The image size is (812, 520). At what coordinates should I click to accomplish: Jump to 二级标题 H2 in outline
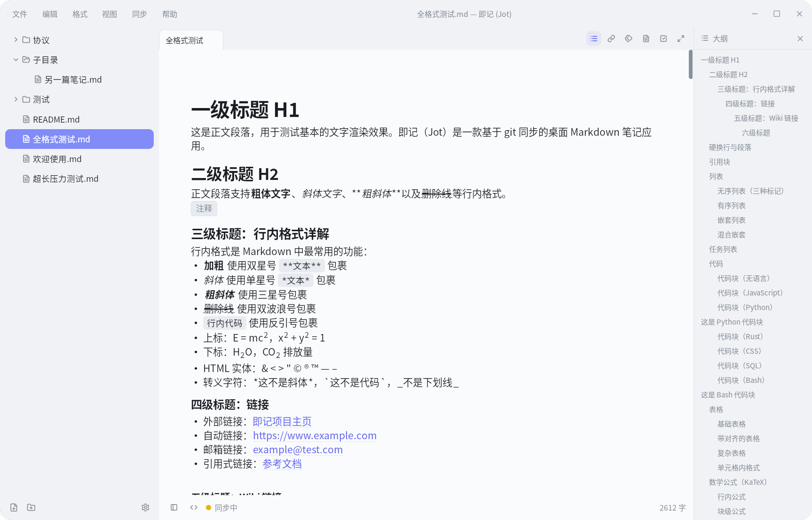(x=728, y=74)
